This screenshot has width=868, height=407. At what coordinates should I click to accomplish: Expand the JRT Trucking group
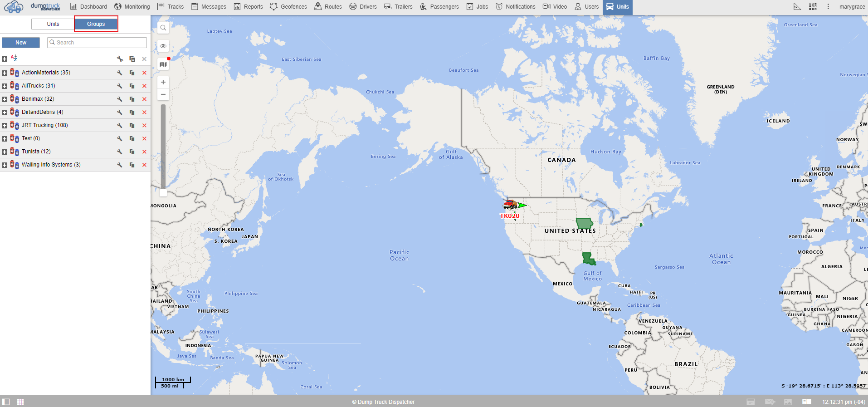point(5,125)
